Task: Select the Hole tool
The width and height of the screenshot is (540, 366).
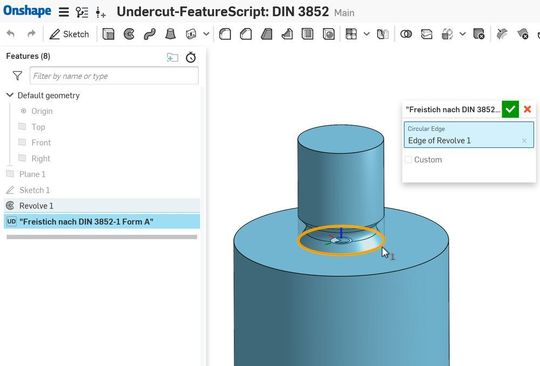Action: pyautogui.click(x=329, y=34)
